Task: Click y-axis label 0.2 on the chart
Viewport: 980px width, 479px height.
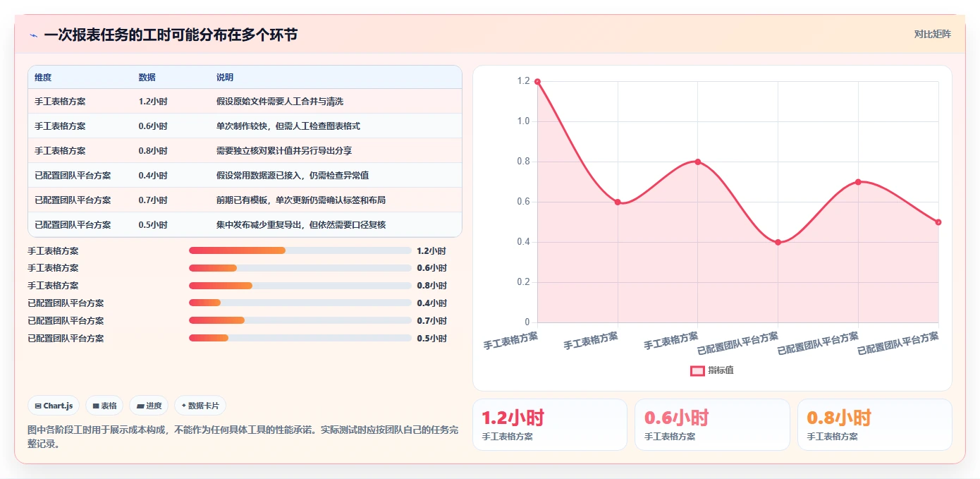Action: [x=523, y=282]
